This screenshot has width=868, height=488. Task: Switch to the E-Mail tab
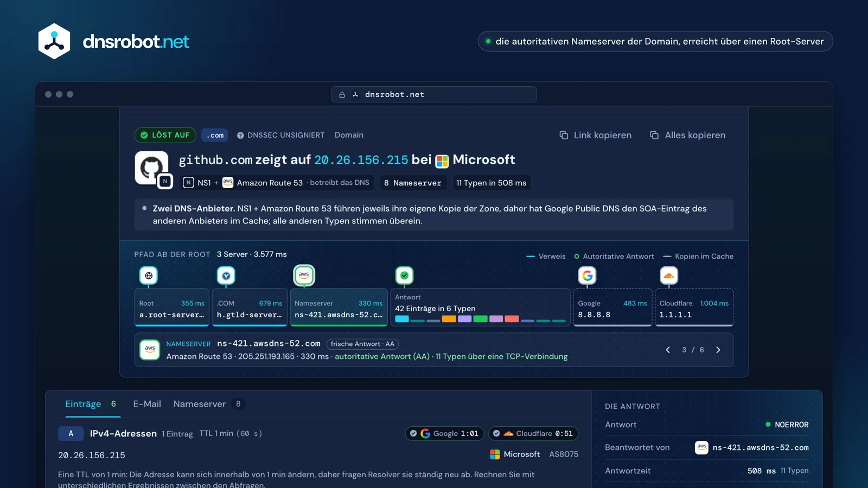[147, 404]
